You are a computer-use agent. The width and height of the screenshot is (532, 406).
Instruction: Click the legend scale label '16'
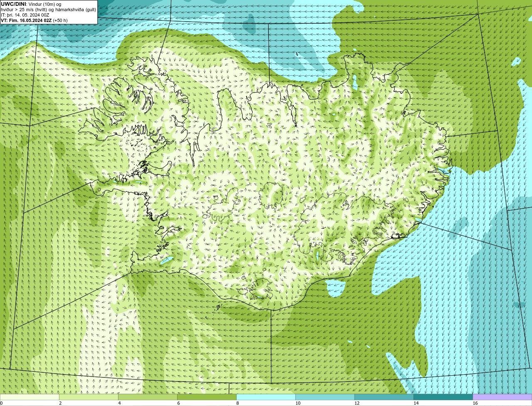475,403
